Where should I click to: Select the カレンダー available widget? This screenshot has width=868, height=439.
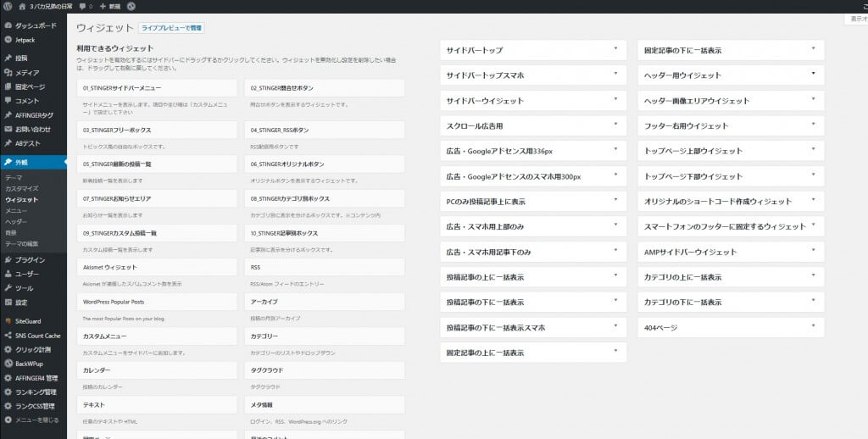coord(157,370)
